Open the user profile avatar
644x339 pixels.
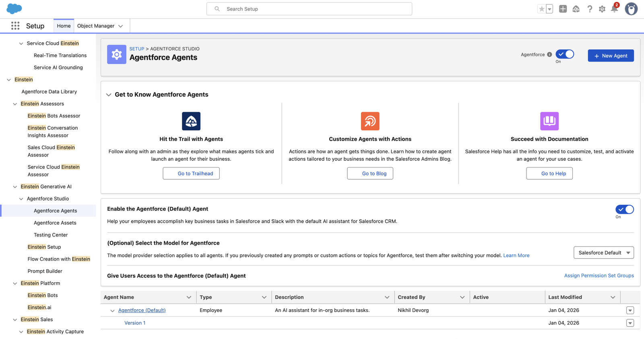tap(631, 9)
